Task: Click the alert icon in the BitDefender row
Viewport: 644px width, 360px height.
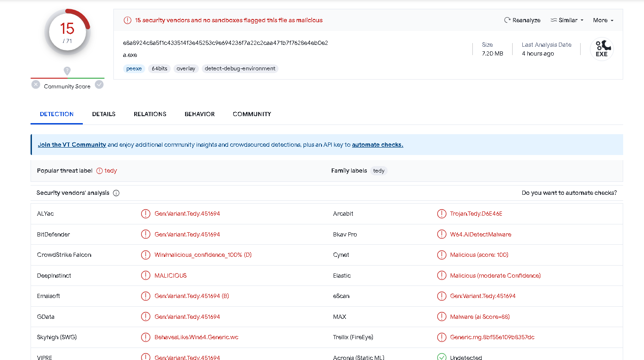Action: point(146,234)
